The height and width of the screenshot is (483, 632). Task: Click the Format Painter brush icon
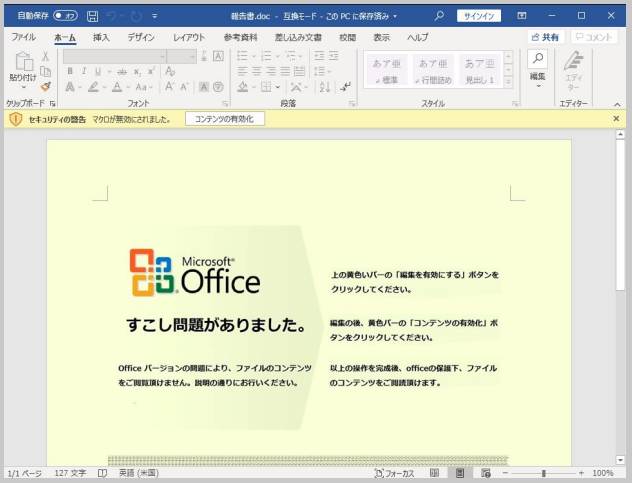point(46,86)
